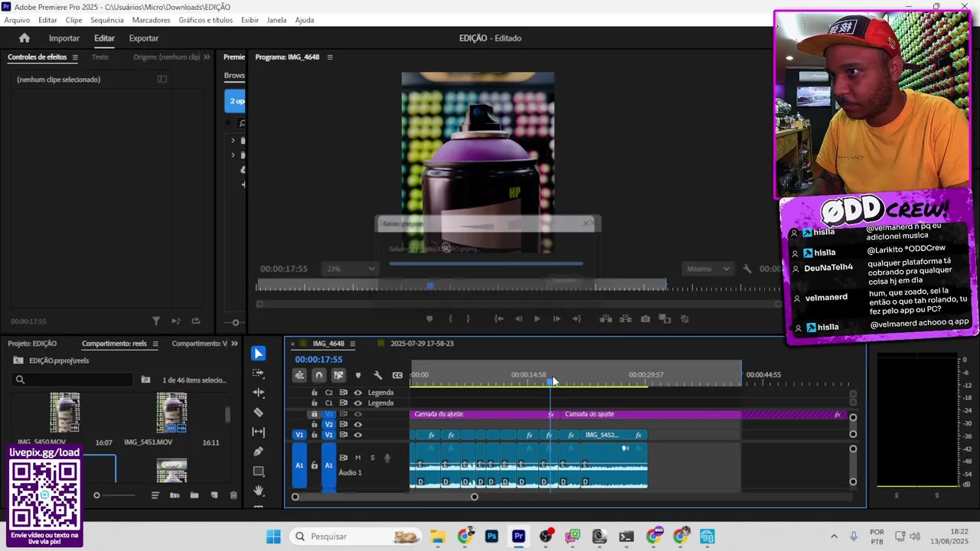Click the Windows Start button
This screenshot has height=551, width=980.
click(273, 536)
